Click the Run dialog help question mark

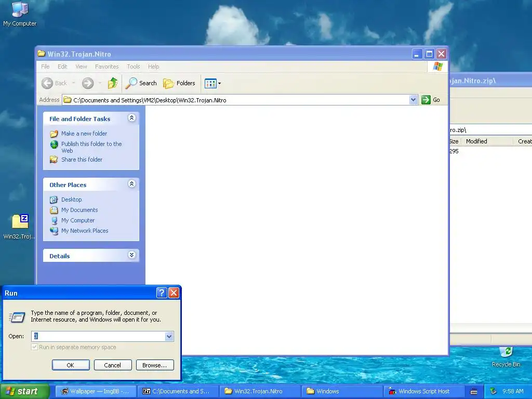click(x=162, y=293)
